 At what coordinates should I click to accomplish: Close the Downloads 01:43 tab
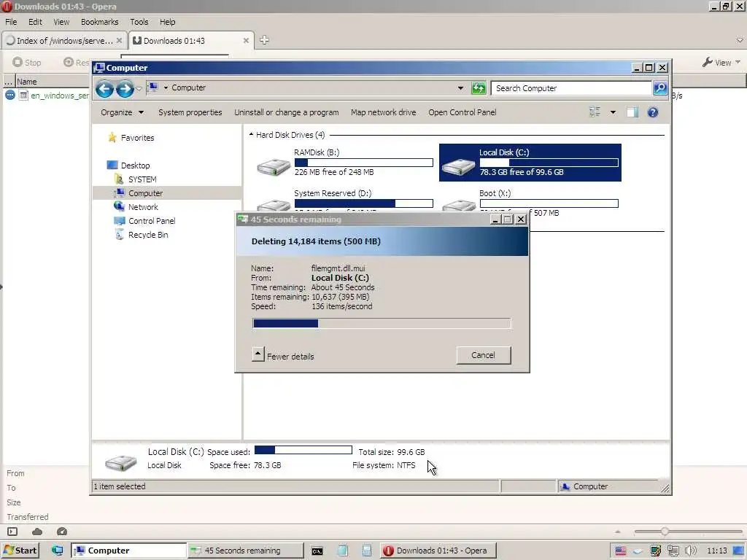[246, 41]
